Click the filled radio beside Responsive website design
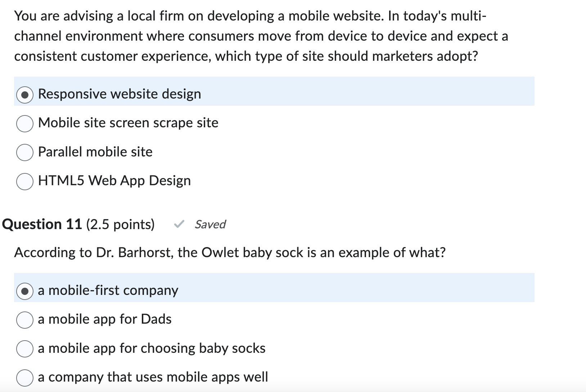 pyautogui.click(x=24, y=95)
